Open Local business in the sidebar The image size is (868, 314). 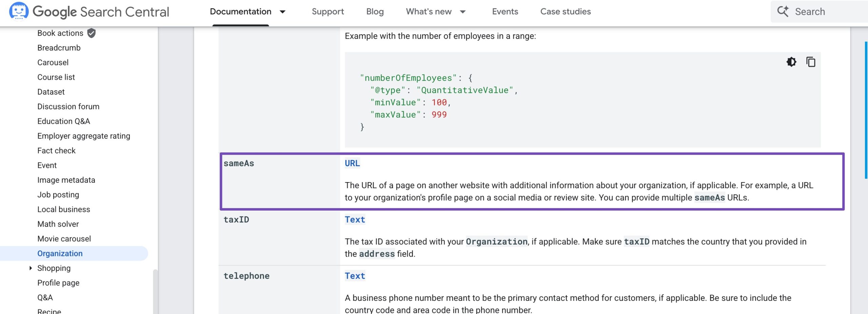coord(64,210)
